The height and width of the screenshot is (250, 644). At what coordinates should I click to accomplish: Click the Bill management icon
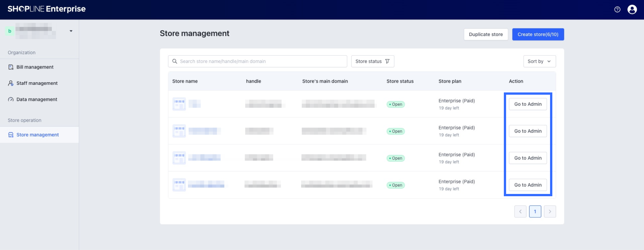[x=11, y=67]
